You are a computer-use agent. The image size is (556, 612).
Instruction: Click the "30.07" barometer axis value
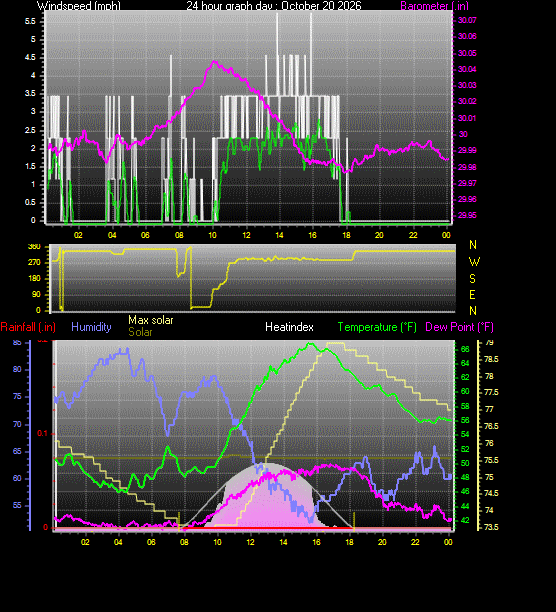467,20
